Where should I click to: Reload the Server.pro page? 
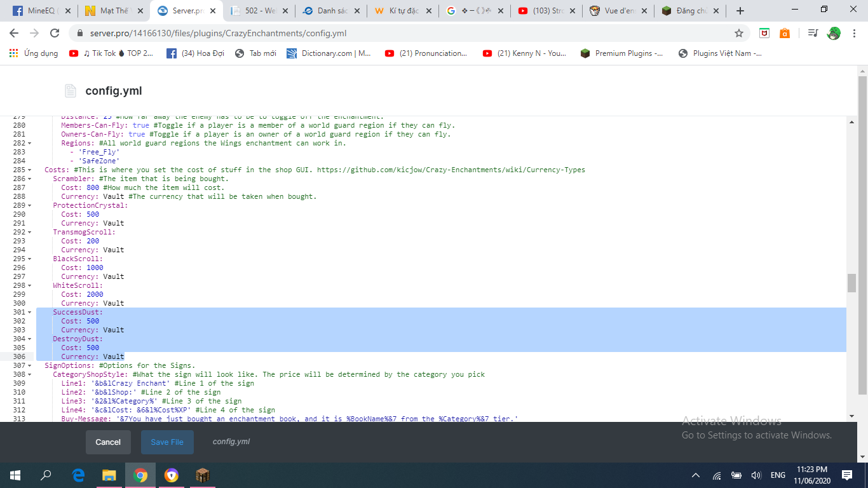55,34
